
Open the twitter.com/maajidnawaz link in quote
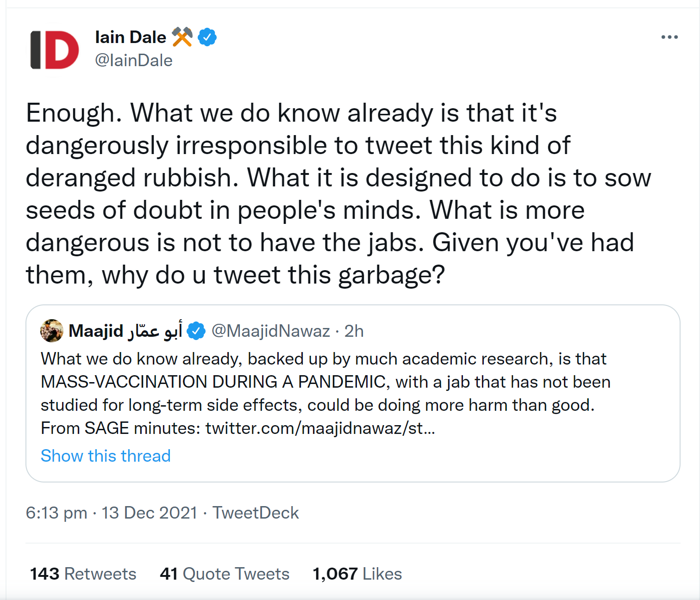320,428
